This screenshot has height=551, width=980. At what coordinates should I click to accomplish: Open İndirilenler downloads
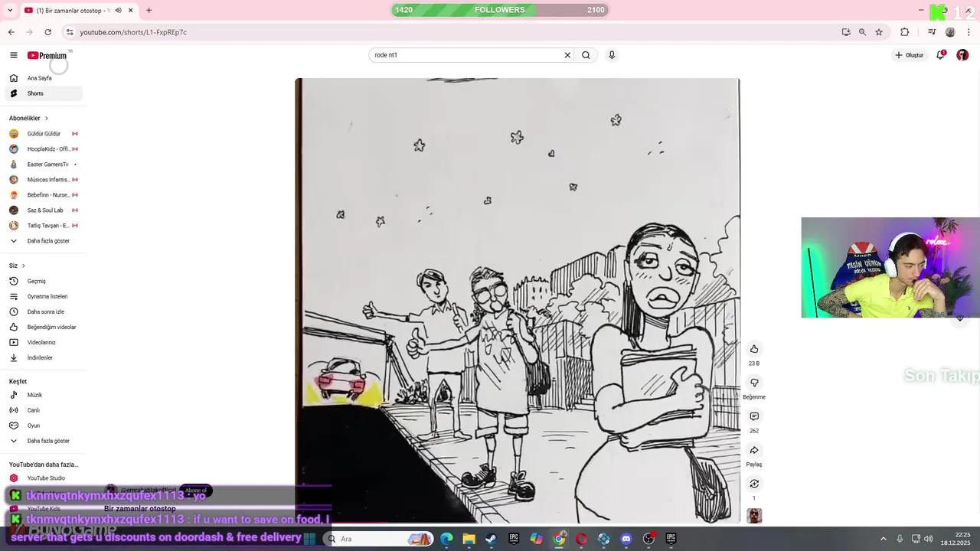pyautogui.click(x=44, y=357)
